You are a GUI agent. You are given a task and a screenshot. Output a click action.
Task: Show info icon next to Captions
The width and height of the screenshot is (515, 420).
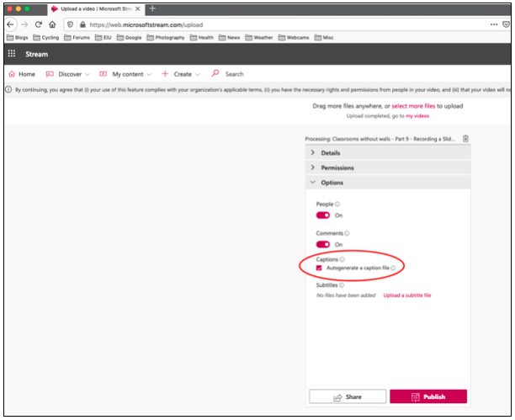(x=342, y=259)
